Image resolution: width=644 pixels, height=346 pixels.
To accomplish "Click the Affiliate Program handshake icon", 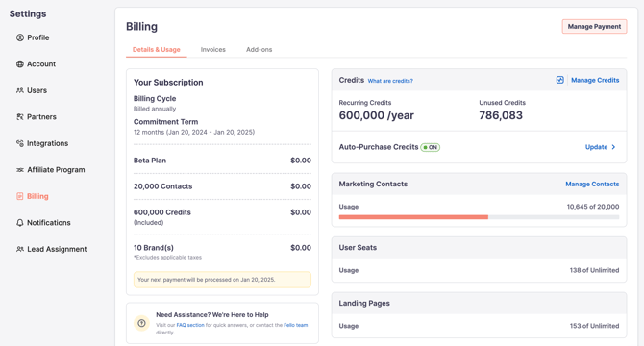I will 20,170.
